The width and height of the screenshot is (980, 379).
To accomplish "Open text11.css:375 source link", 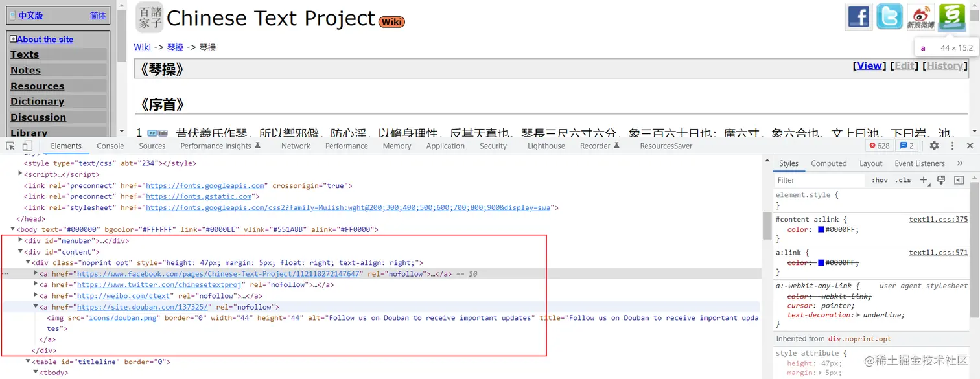I will tap(939, 220).
